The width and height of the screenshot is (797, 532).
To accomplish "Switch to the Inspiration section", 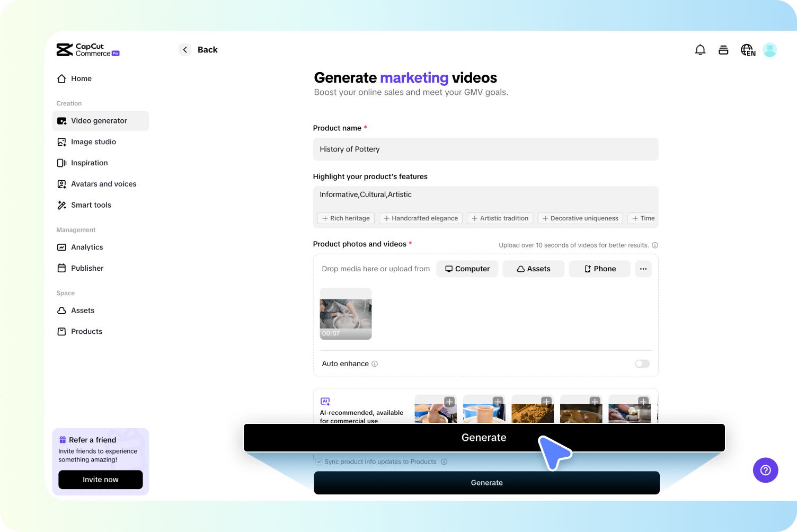I will [89, 163].
